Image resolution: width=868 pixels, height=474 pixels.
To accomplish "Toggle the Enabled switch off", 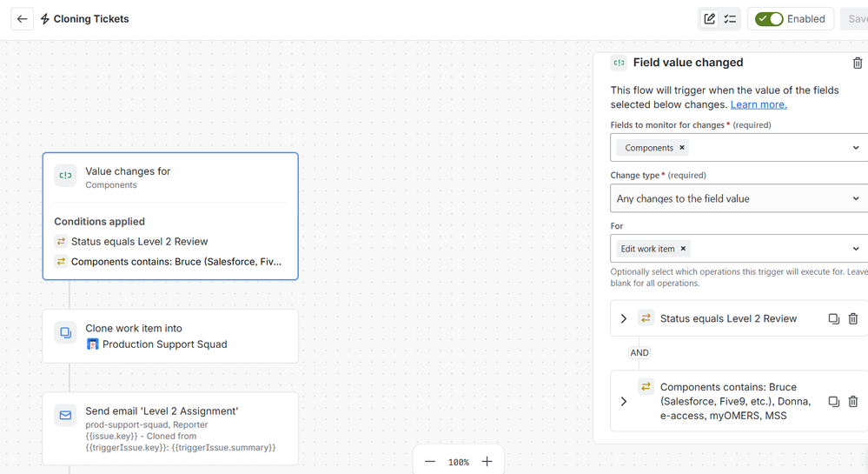I will coord(769,19).
